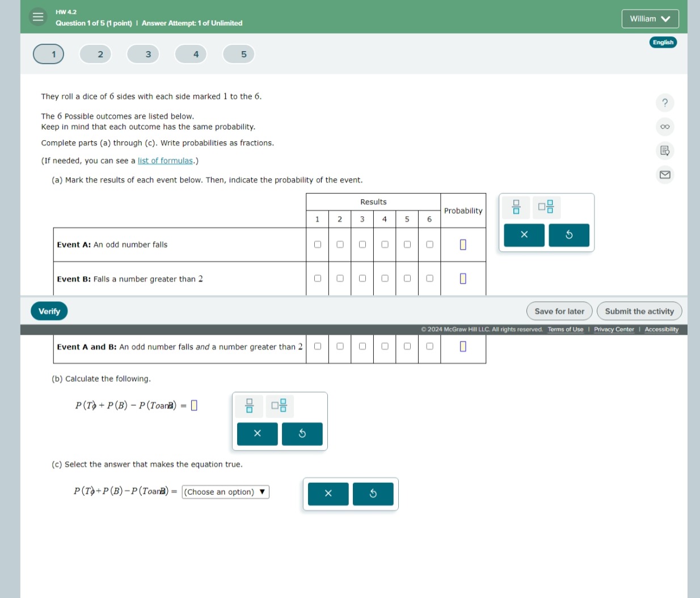
Task: Click Save for later
Action: (x=559, y=311)
